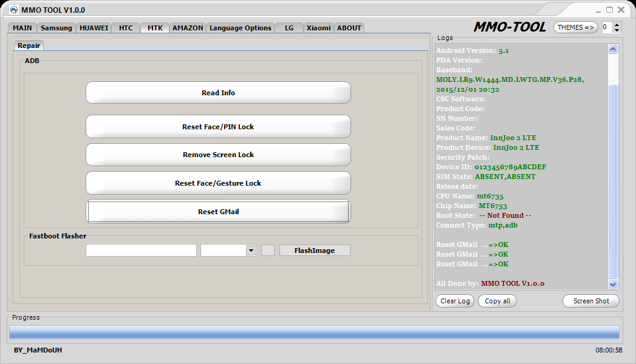
Task: Click the Remove Screen Lock button
Action: [218, 155]
